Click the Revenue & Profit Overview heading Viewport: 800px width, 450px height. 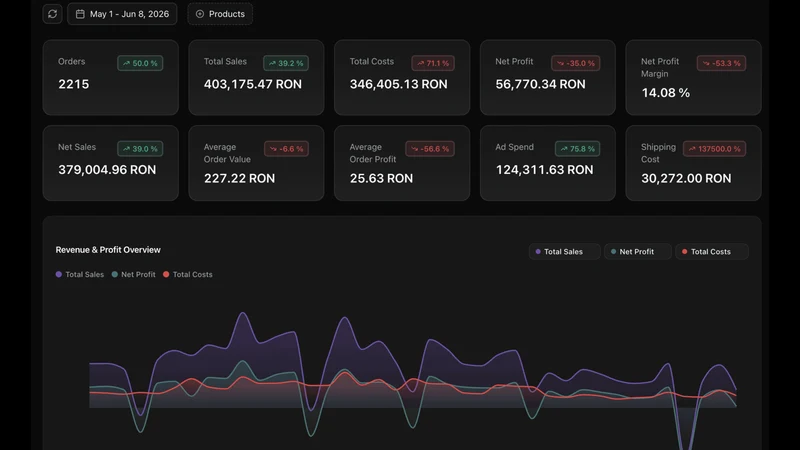[x=108, y=250]
